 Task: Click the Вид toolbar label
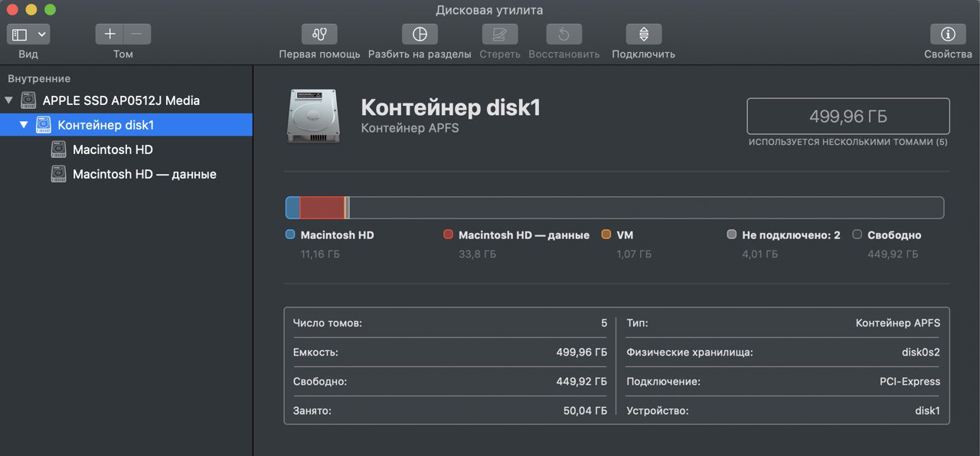tap(28, 54)
